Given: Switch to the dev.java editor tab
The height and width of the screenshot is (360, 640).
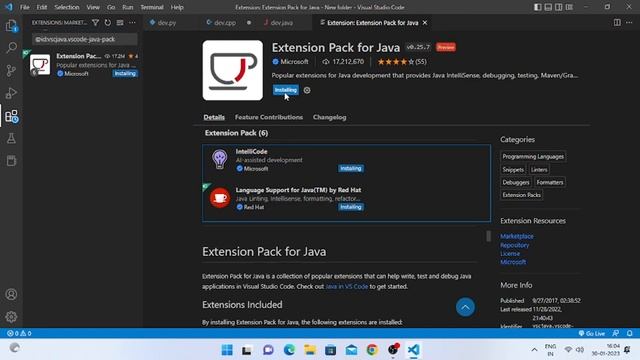Looking at the screenshot, I should (282, 23).
